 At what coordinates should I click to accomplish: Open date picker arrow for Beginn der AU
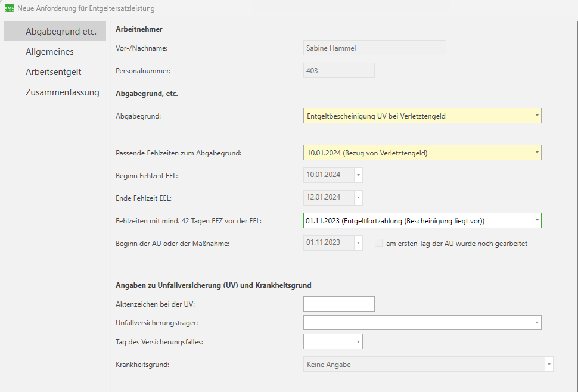click(358, 243)
